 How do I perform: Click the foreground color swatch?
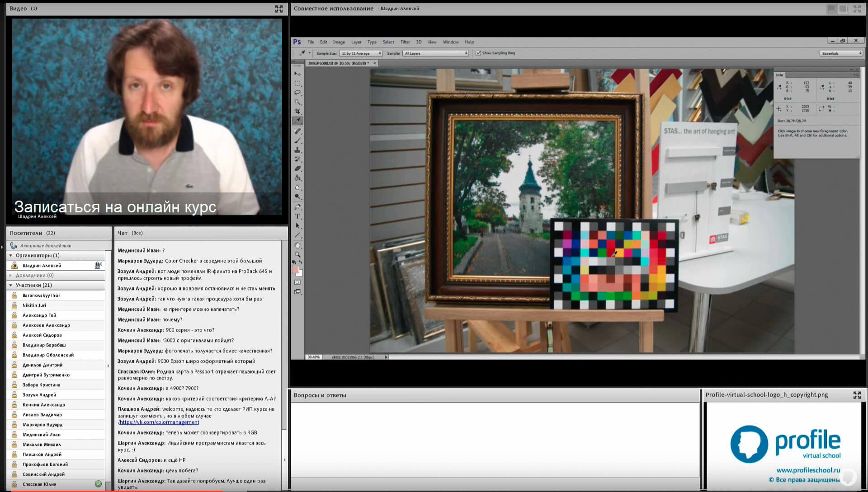click(295, 270)
